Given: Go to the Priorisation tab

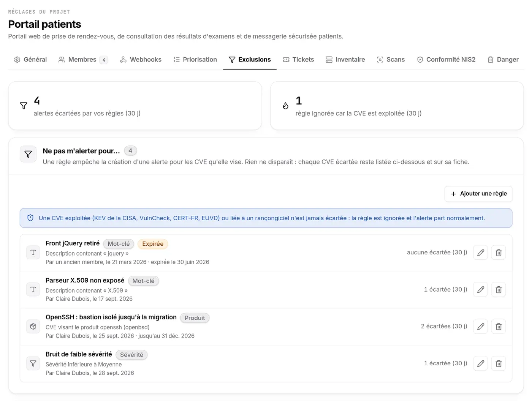Looking at the screenshot, I should point(195,60).
